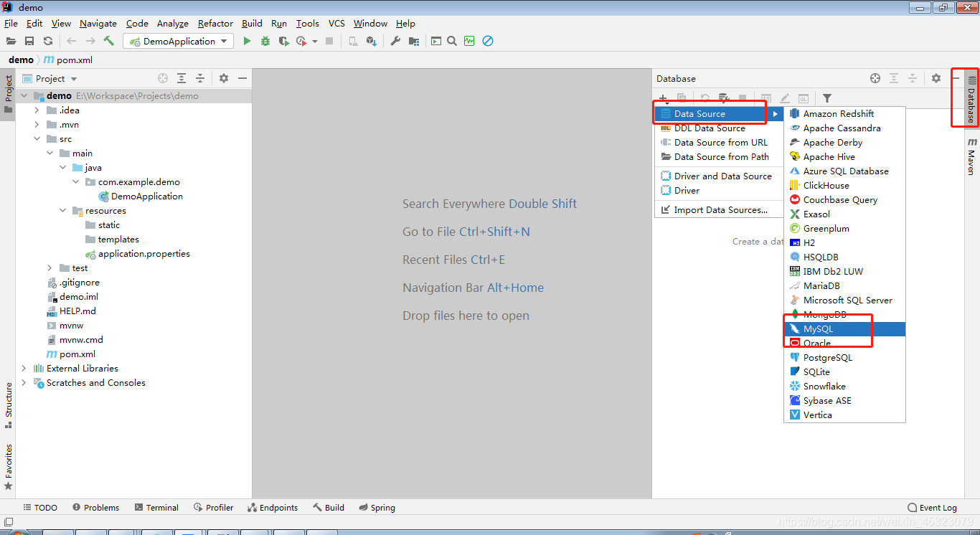Image resolution: width=980 pixels, height=535 pixels.
Task: Click the green monitor toolbar icon
Action: click(x=469, y=41)
